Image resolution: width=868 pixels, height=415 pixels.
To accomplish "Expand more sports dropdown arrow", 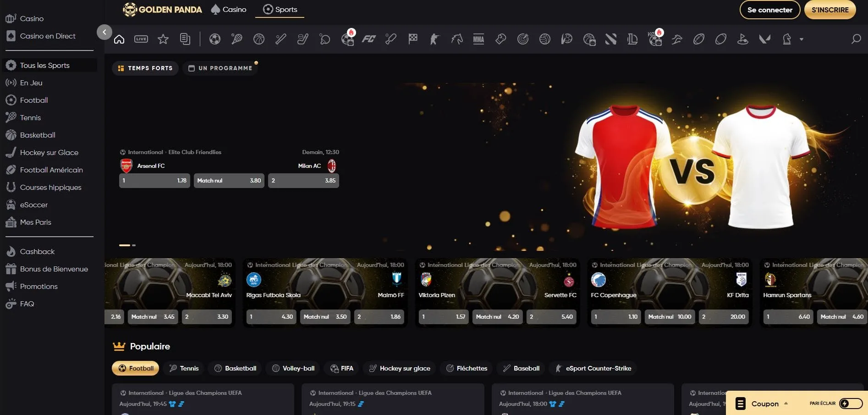I will (802, 39).
